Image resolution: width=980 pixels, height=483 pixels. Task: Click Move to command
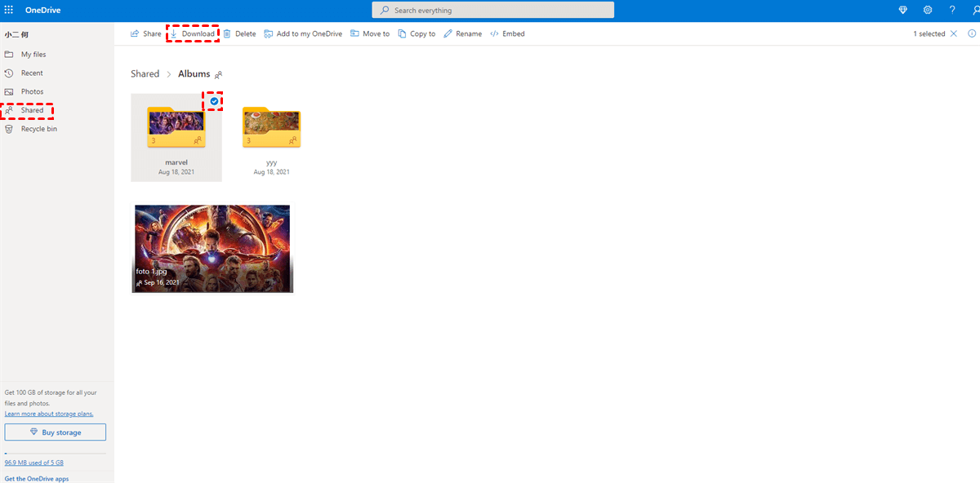click(370, 33)
